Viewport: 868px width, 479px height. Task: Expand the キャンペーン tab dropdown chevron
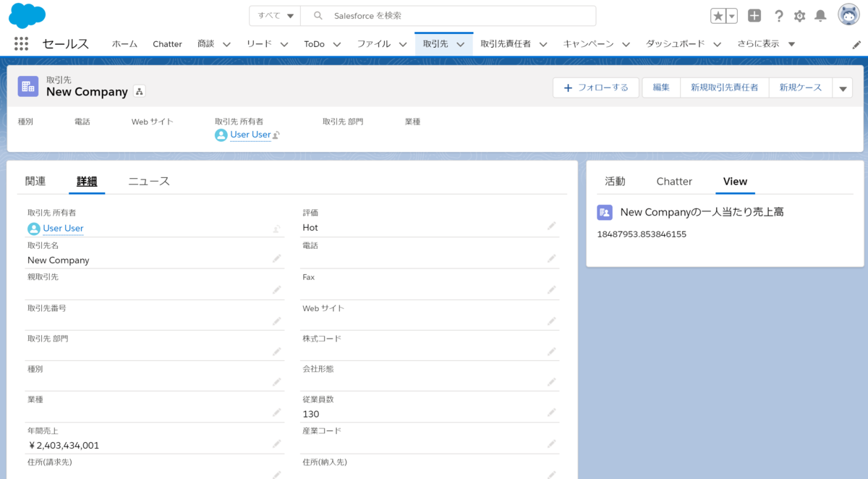click(626, 44)
